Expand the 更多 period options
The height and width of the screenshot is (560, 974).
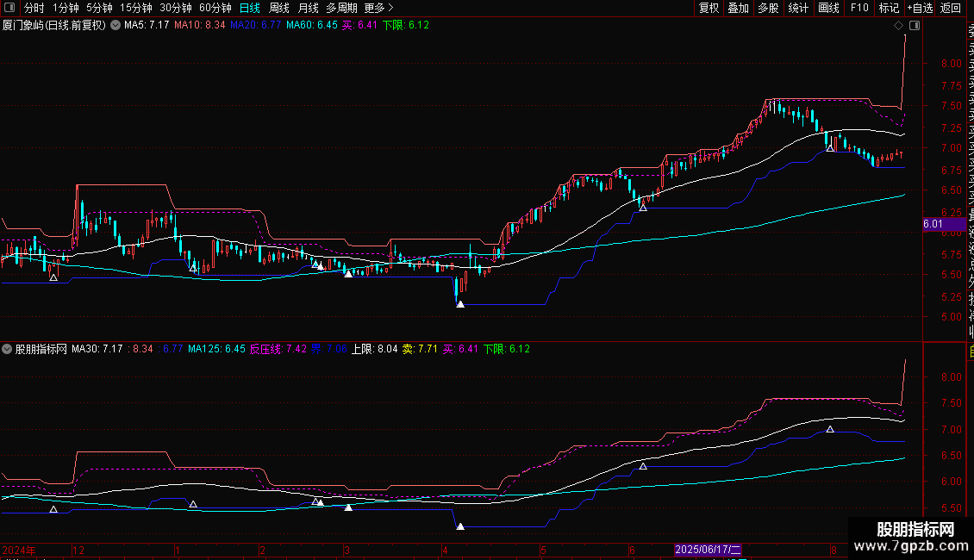click(x=378, y=8)
